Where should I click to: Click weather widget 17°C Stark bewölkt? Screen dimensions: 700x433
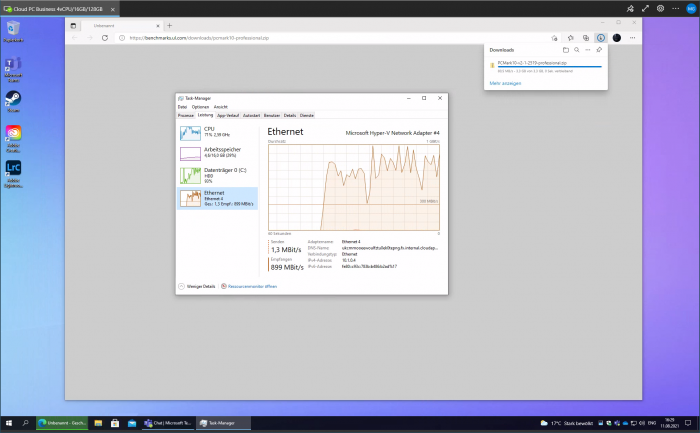tap(567, 423)
